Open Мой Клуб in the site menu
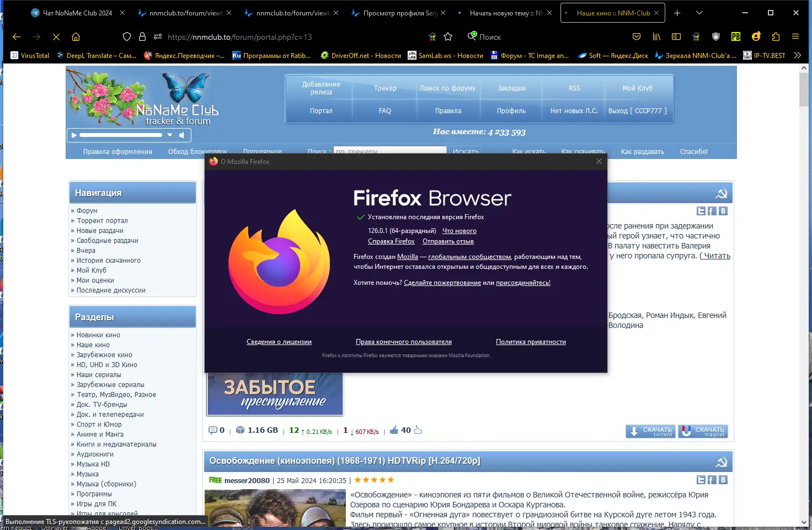The width and height of the screenshot is (812, 530). pyautogui.click(x=638, y=88)
